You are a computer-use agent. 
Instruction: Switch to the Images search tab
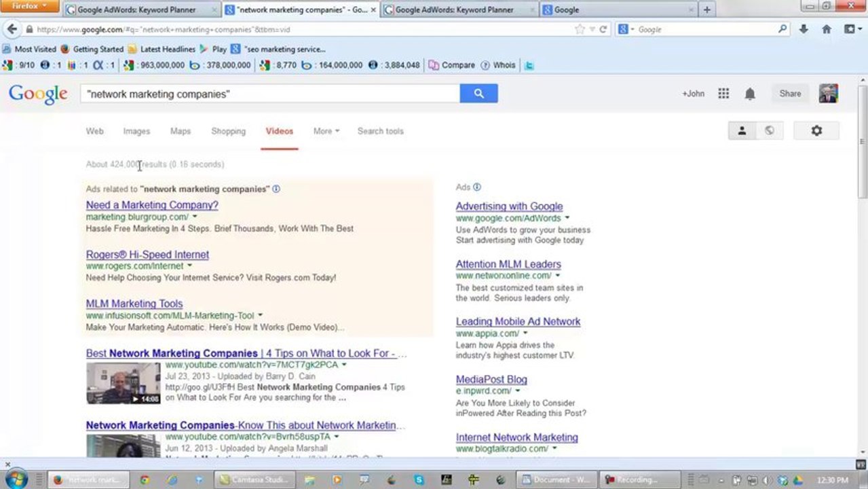[x=136, y=131]
